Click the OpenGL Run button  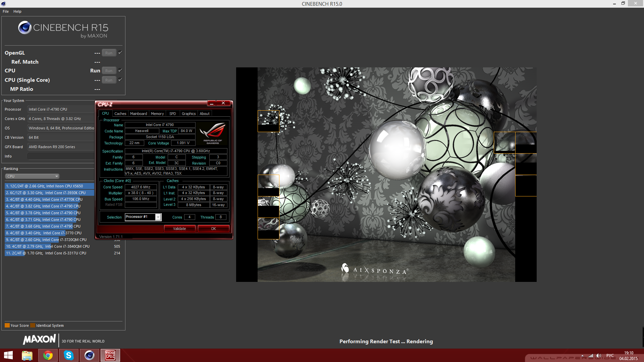tap(109, 53)
